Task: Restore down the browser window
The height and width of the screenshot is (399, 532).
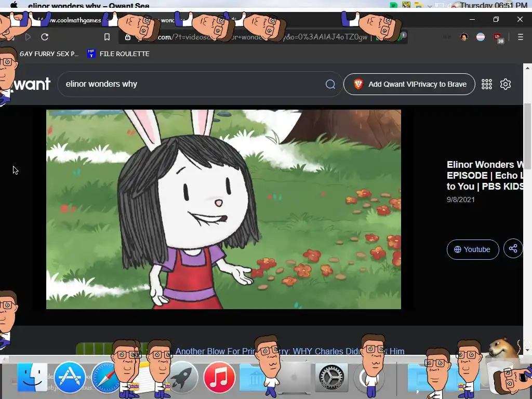Action: tap(496, 19)
